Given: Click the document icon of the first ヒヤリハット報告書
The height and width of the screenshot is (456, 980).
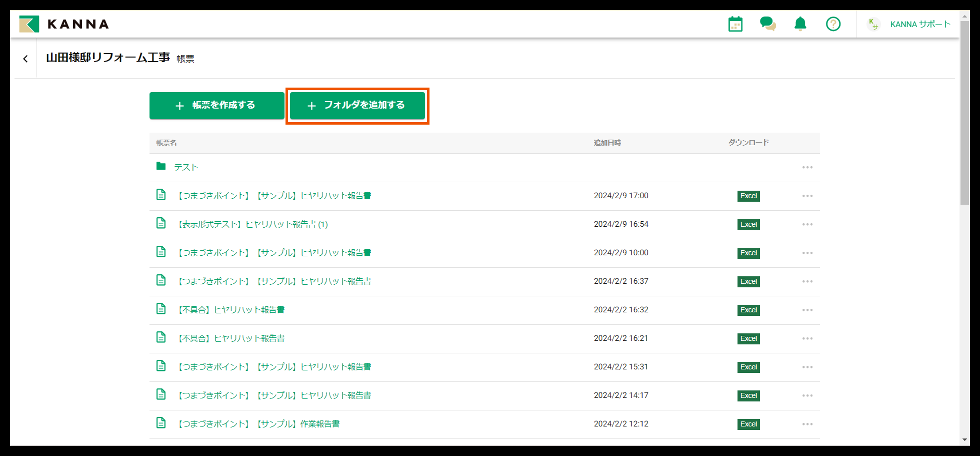Looking at the screenshot, I should pyautogui.click(x=161, y=195).
